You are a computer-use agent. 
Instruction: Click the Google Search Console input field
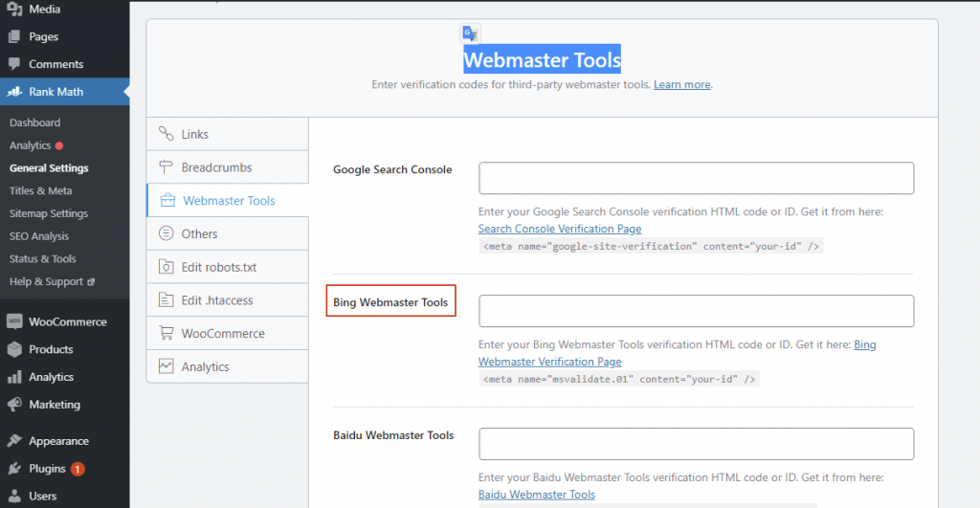point(696,178)
